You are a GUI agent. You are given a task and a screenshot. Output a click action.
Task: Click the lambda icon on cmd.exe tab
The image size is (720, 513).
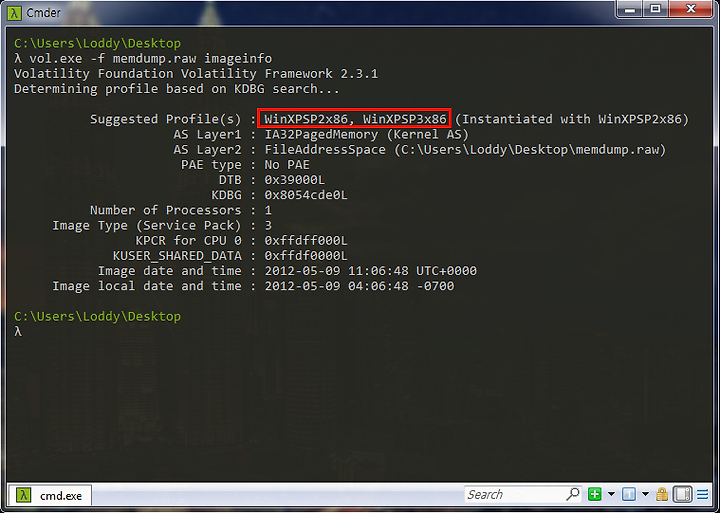[x=23, y=495]
